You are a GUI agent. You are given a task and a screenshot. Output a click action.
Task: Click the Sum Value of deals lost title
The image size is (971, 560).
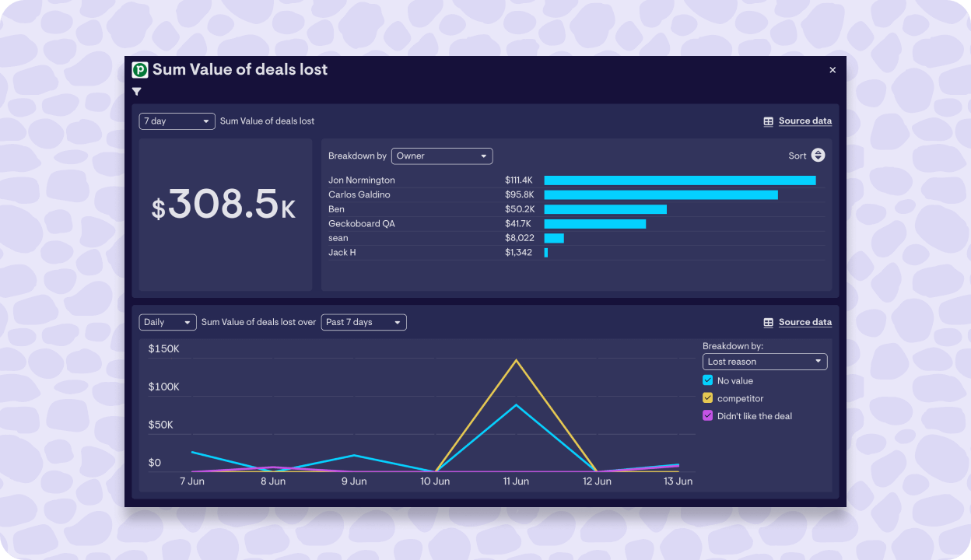click(240, 69)
